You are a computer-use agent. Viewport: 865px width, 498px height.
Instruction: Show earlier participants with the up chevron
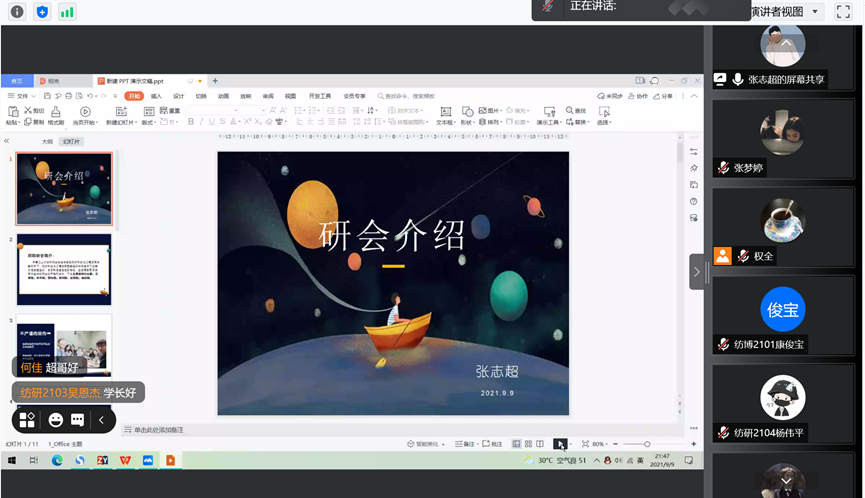[x=786, y=42]
